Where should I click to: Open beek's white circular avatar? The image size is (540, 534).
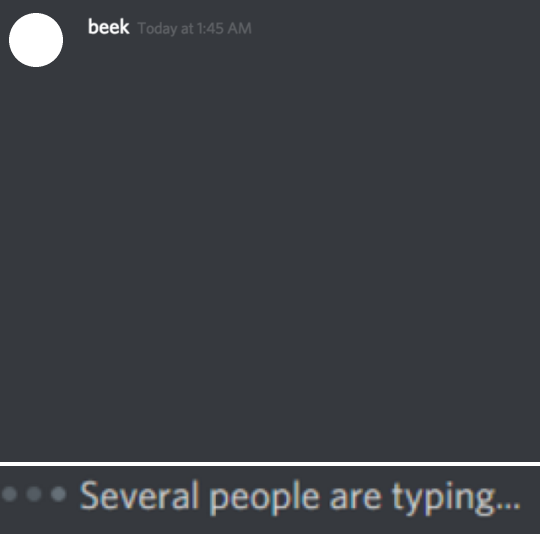36,40
